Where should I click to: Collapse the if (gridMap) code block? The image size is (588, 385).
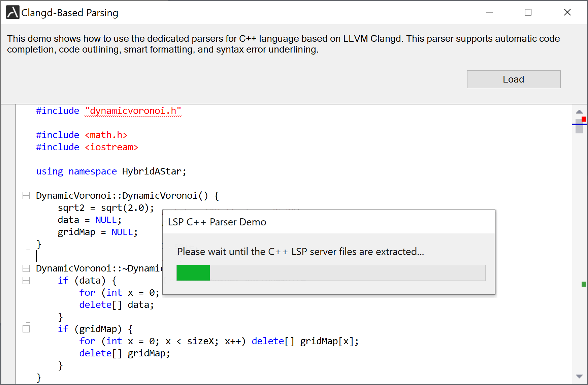(26, 329)
